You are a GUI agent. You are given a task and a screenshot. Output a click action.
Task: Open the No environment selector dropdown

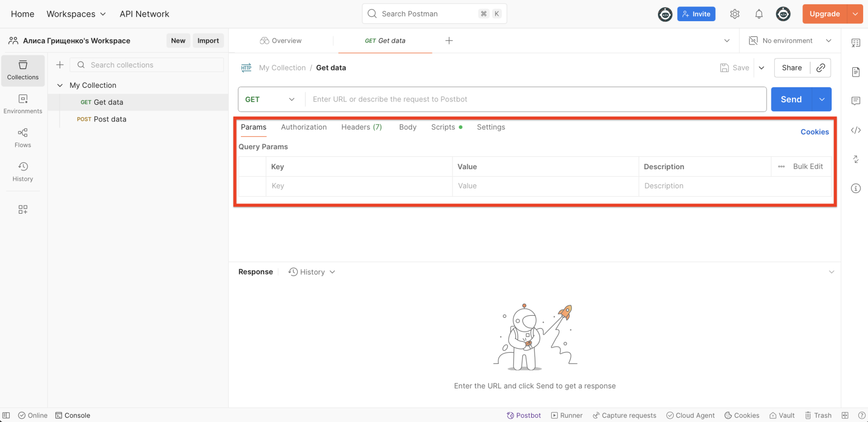point(790,41)
